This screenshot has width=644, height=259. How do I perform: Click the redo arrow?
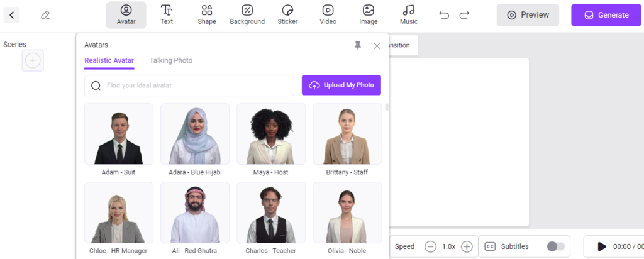pos(464,15)
